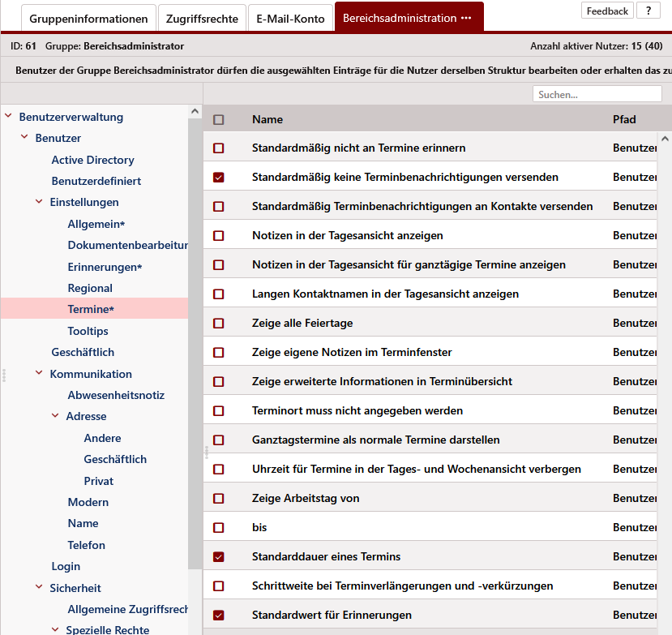Collapse the Sicherheit tree node
This screenshot has height=635, width=672.
coord(39,588)
